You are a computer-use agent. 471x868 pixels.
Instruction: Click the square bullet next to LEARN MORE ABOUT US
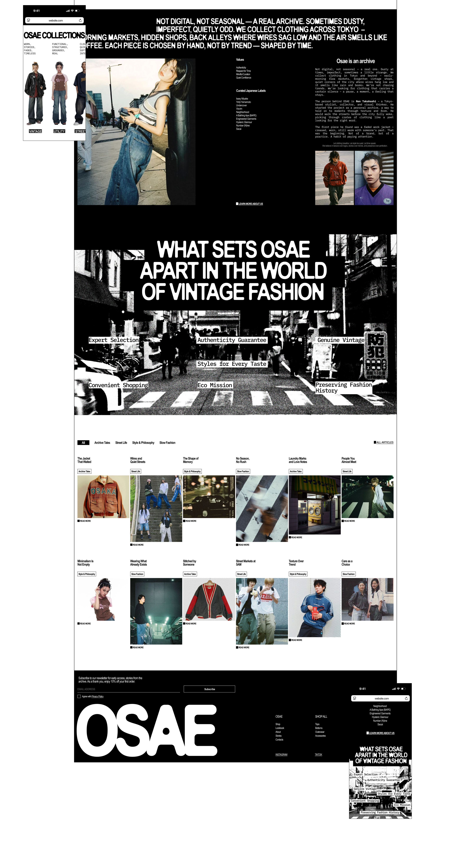click(237, 204)
